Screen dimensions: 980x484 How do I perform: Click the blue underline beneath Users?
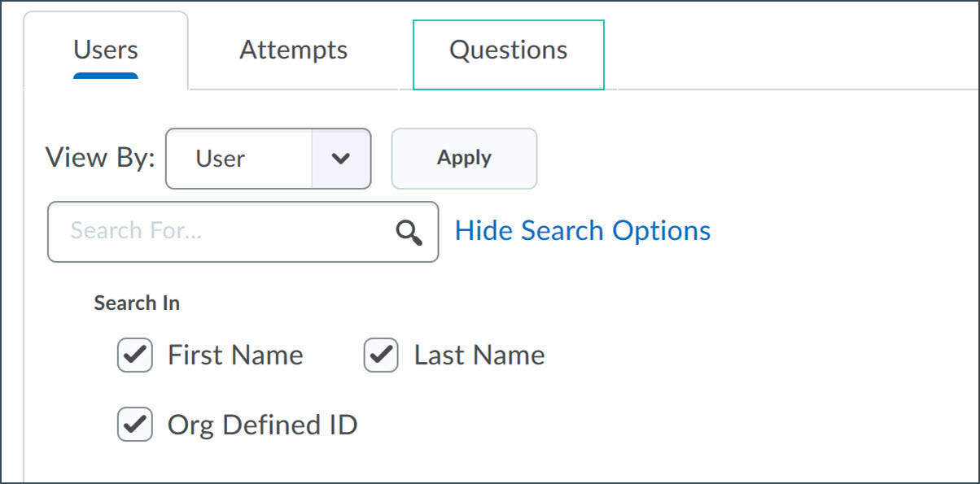(x=106, y=76)
